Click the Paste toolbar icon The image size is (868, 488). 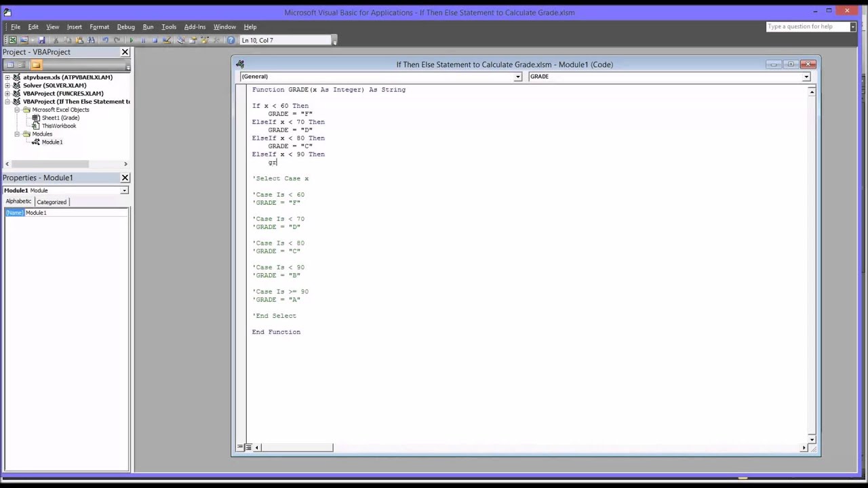79,40
